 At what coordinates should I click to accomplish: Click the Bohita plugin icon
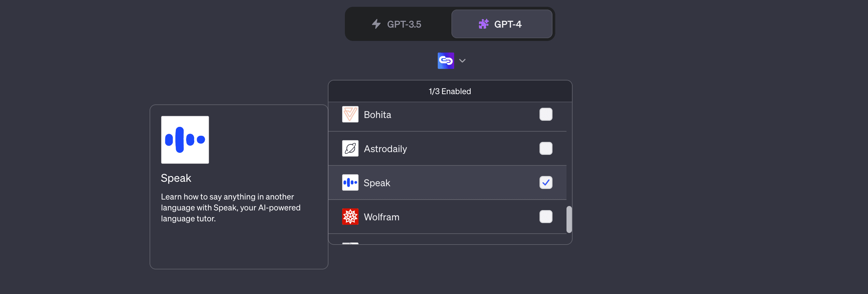coord(350,114)
